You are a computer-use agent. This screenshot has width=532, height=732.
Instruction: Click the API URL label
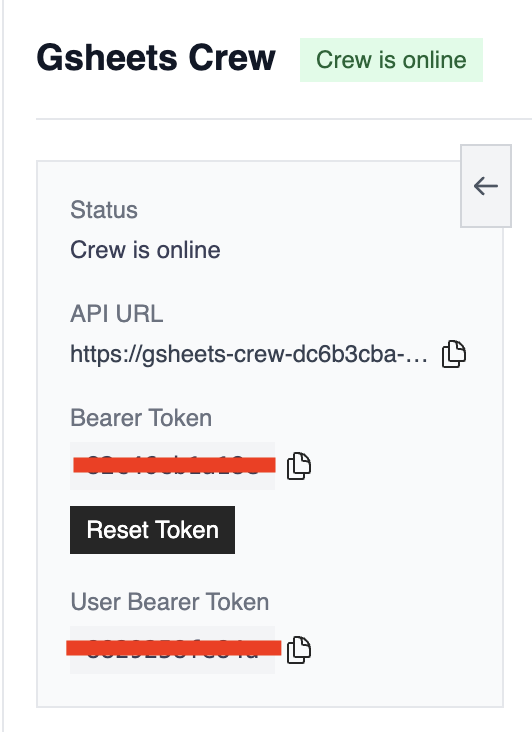[117, 313]
